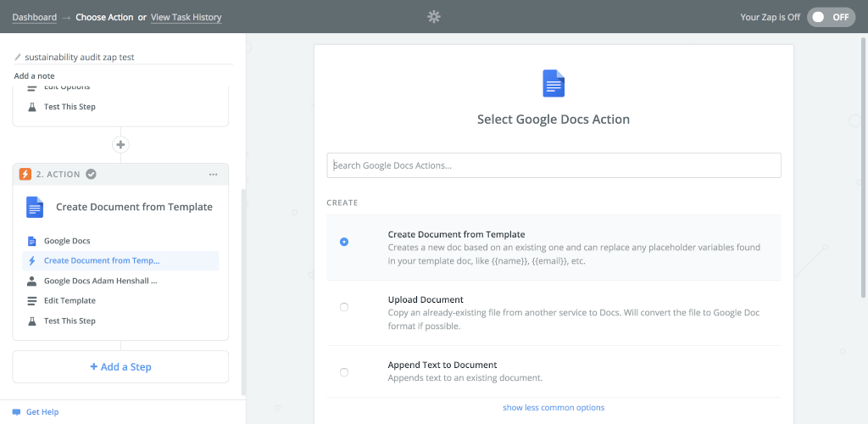Click the plus circle between steps
The height and width of the screenshot is (424, 868).
(x=120, y=145)
